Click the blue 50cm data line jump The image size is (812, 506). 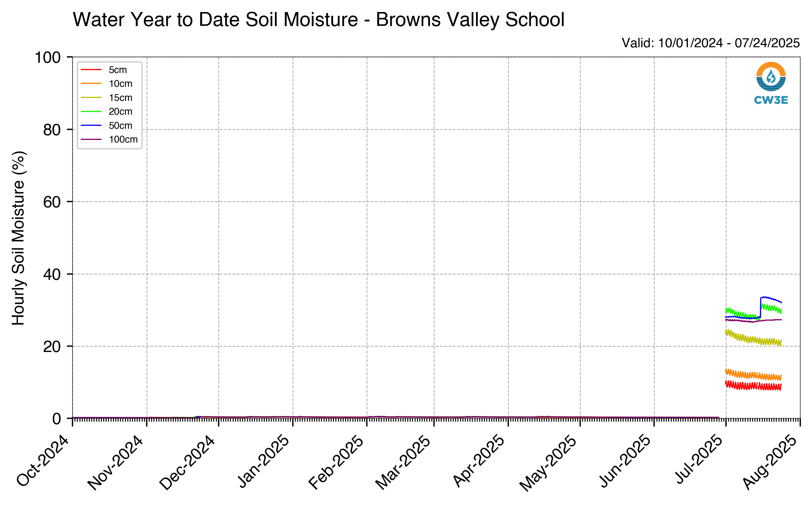tap(760, 307)
